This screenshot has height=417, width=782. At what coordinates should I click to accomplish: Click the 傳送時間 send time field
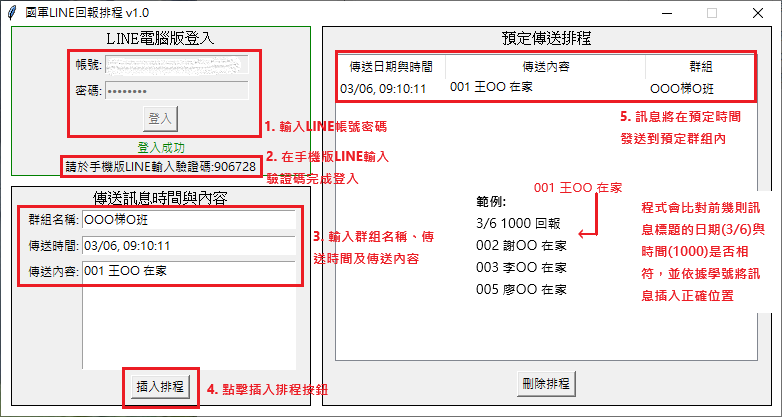tap(189, 245)
